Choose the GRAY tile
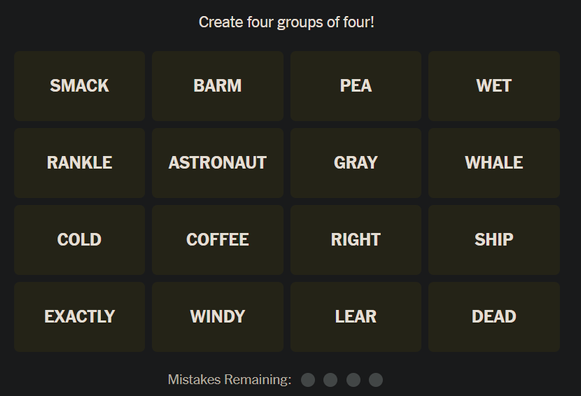 (x=356, y=163)
